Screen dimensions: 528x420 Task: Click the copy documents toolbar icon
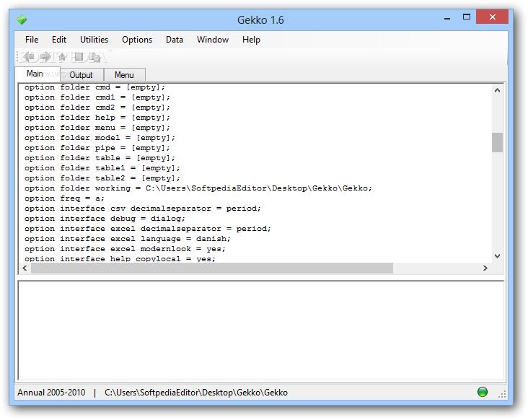(95, 57)
